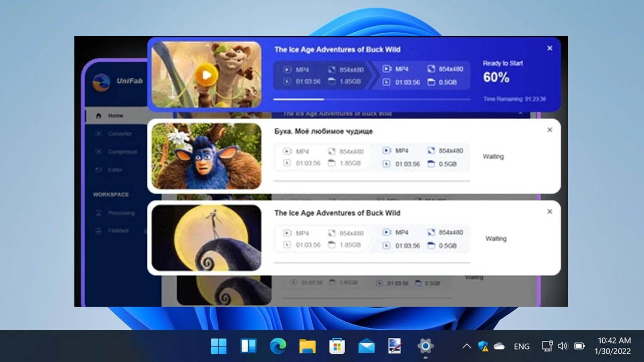The image size is (644, 362).
Task: Launch Microsoft Edge from taskbar
Action: coord(278,346)
